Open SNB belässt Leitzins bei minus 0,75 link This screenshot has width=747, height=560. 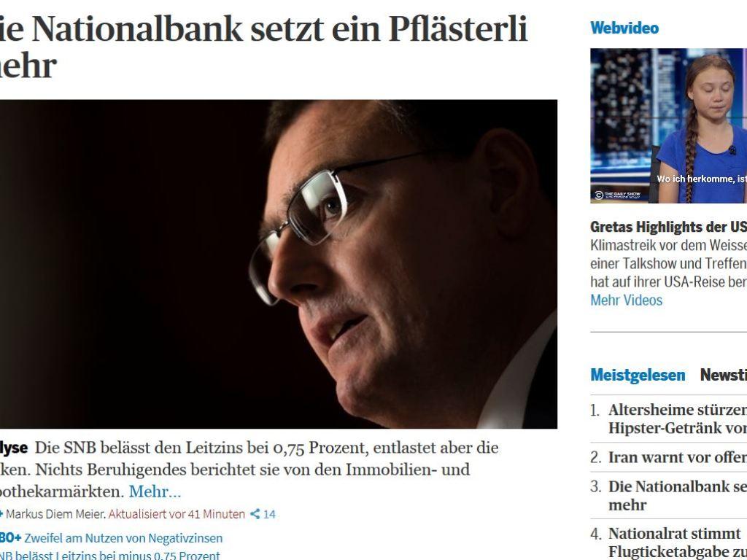pos(110,555)
